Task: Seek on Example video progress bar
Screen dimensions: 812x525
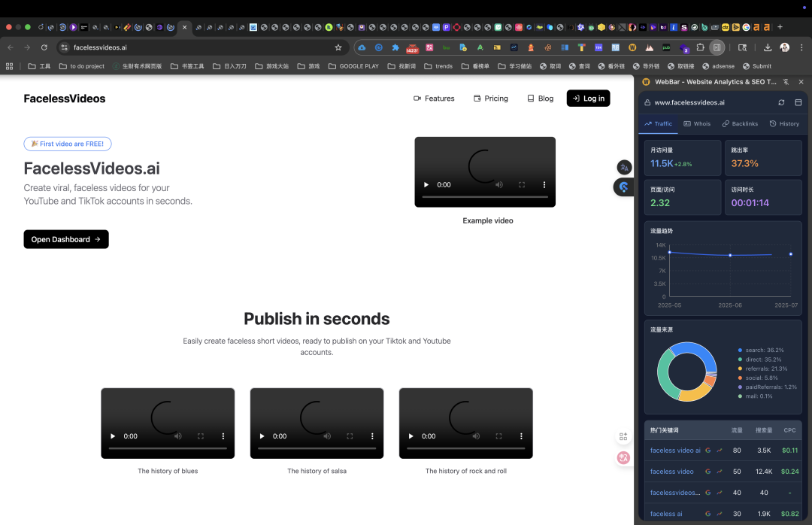Action: [485, 197]
